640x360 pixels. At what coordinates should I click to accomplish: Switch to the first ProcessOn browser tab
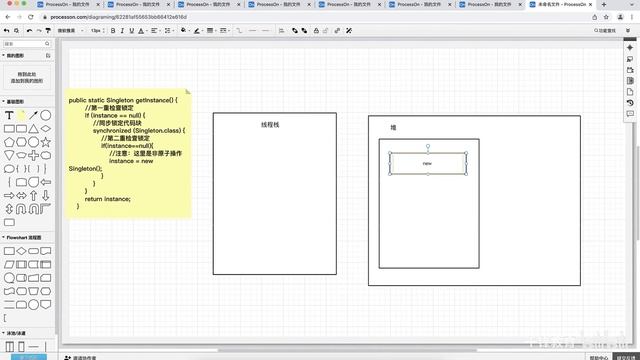pos(68,4)
